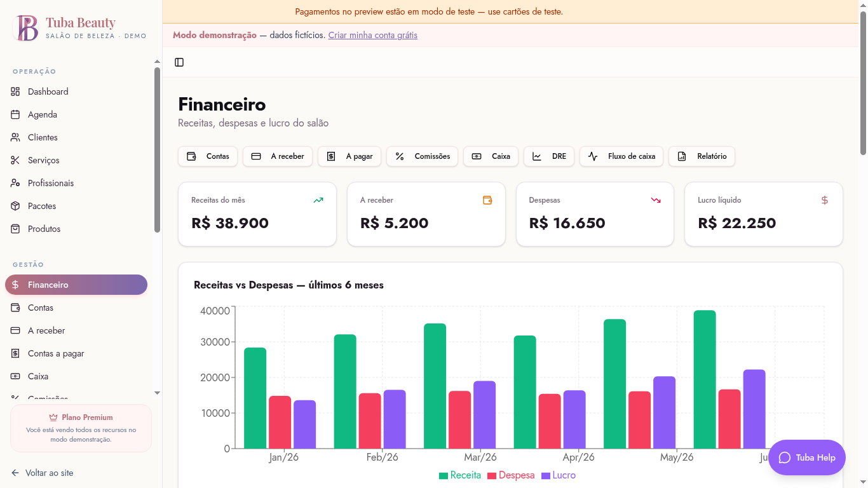Open Clientes from the sidebar
The image size is (868, 488).
click(76, 137)
